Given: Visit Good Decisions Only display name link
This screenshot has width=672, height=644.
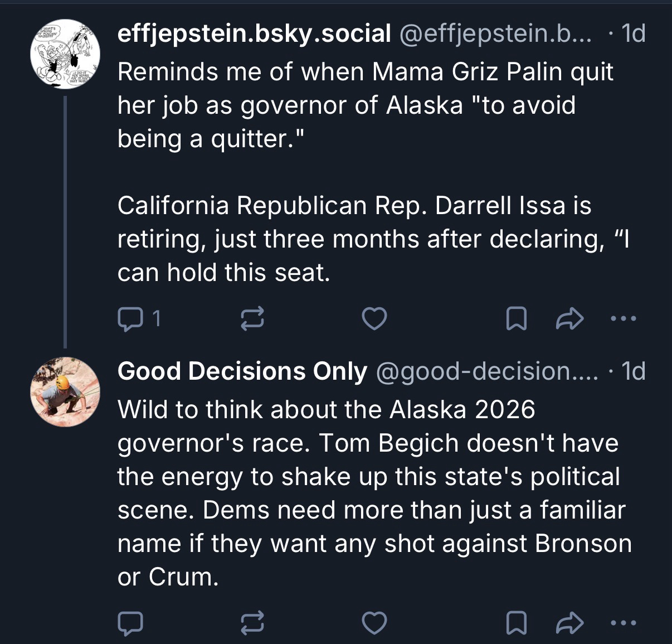Looking at the screenshot, I should 242,371.
